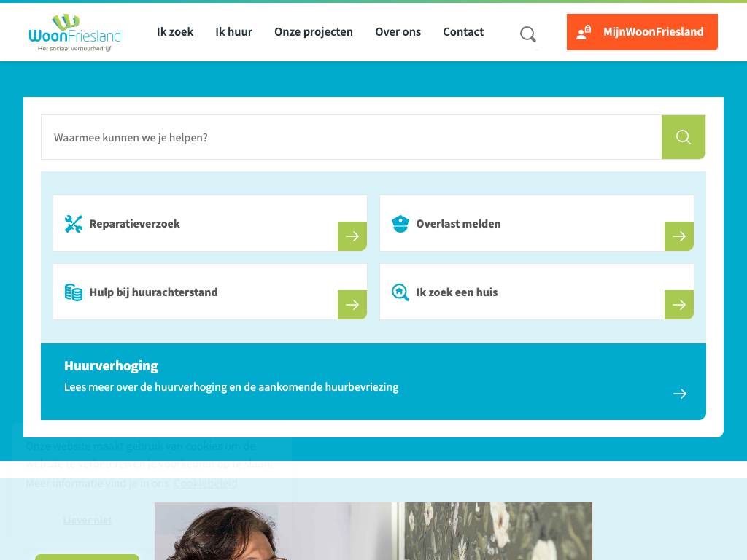Open the Reparatieverzoek link
Image resolution: width=747 pixels, height=560 pixels.
point(209,223)
